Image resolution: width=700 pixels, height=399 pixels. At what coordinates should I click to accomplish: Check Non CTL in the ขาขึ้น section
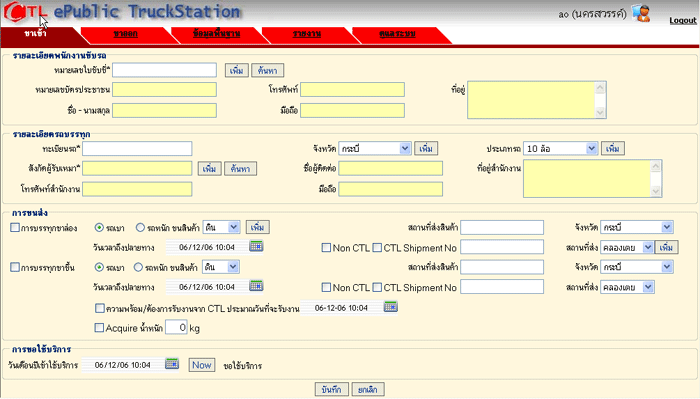click(x=326, y=287)
